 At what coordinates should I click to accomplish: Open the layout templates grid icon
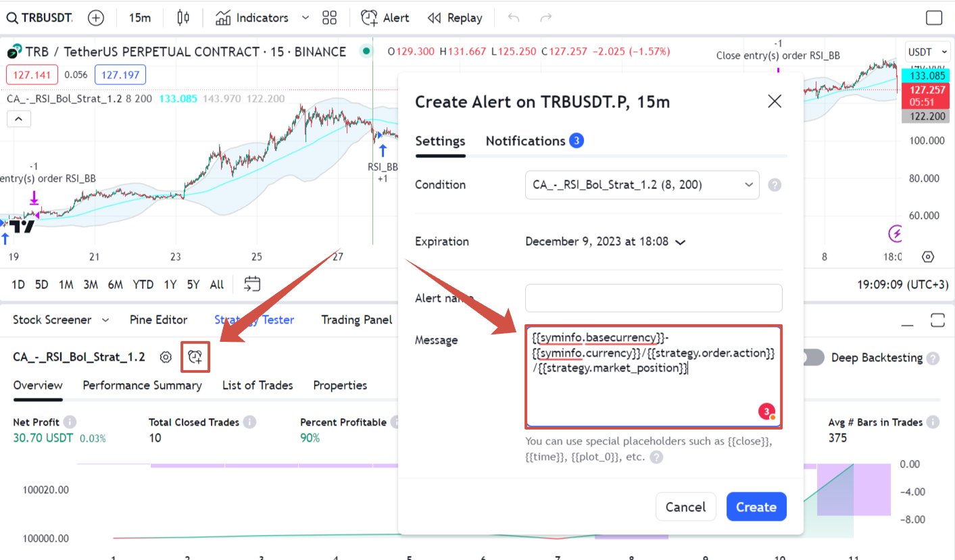(x=330, y=18)
